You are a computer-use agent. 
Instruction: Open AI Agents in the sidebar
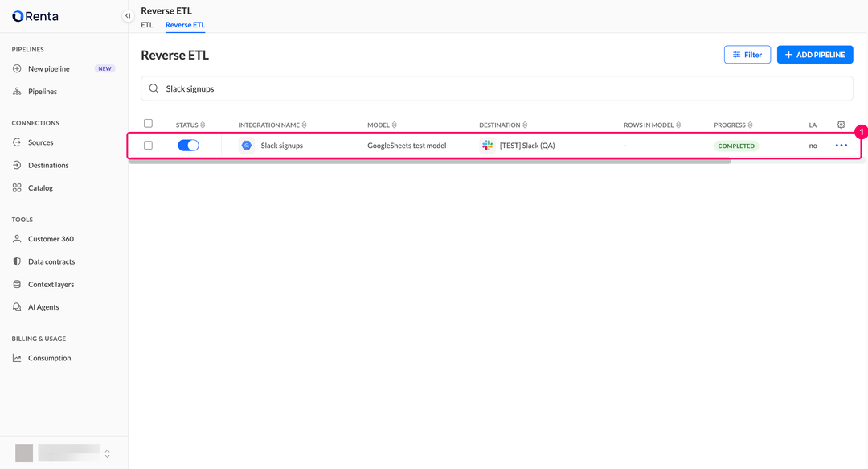pyautogui.click(x=43, y=307)
